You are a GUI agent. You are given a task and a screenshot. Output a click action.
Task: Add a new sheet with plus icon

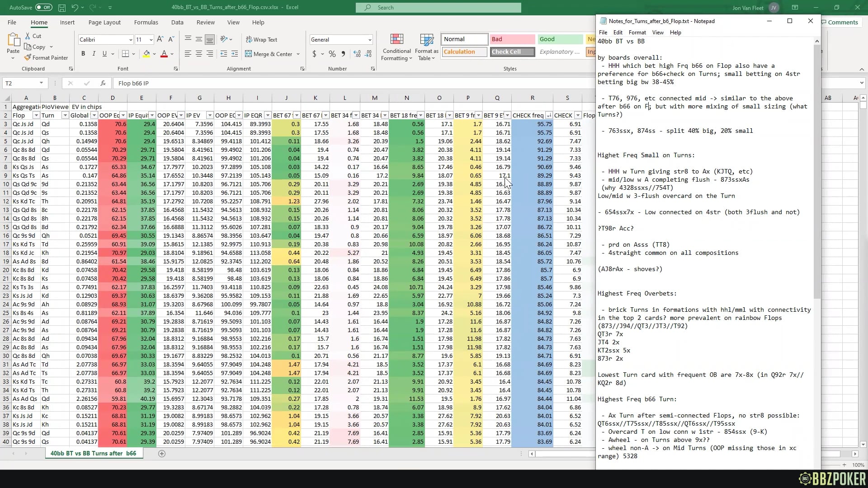pyautogui.click(x=162, y=454)
